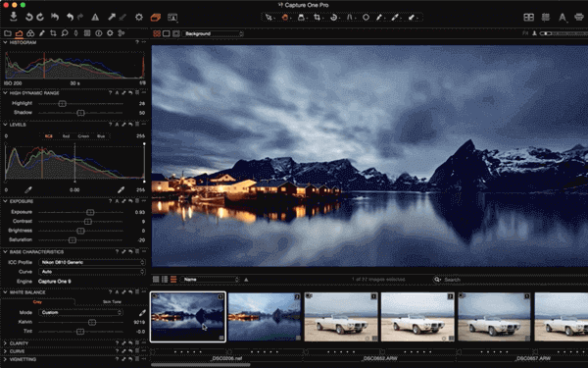The width and height of the screenshot is (588, 368).
Task: Open the Base Characteristics panel presets menu icon
Action: click(x=137, y=252)
